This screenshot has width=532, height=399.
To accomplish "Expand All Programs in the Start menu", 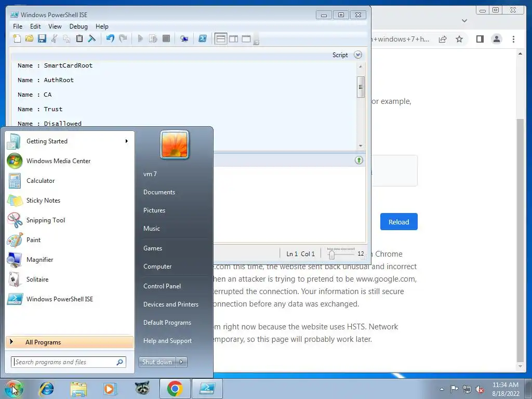I will (x=70, y=342).
